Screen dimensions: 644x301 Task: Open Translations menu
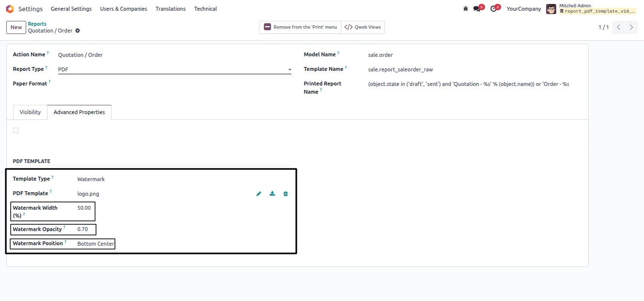point(171,9)
